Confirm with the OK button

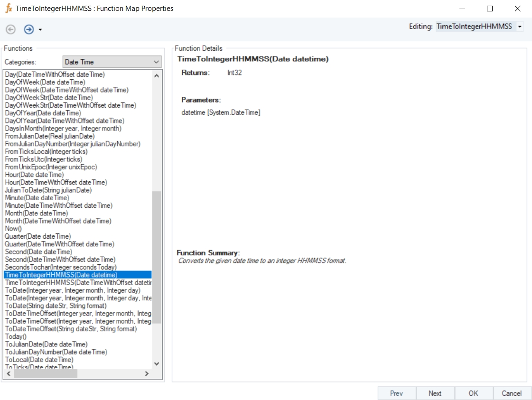click(473, 393)
